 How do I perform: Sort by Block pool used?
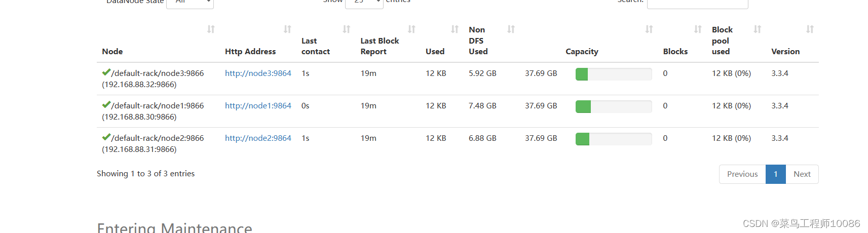click(757, 29)
